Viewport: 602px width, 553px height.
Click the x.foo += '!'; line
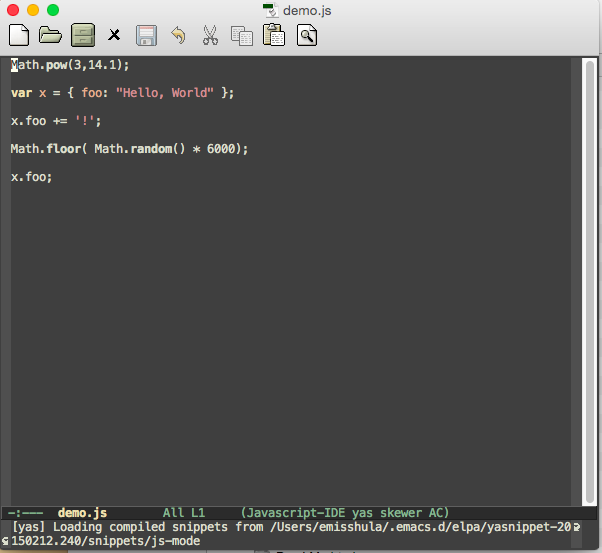point(56,121)
